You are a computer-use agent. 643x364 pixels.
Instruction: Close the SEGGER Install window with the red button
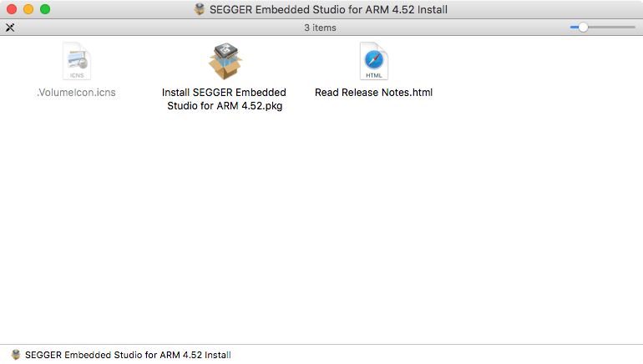click(x=11, y=10)
